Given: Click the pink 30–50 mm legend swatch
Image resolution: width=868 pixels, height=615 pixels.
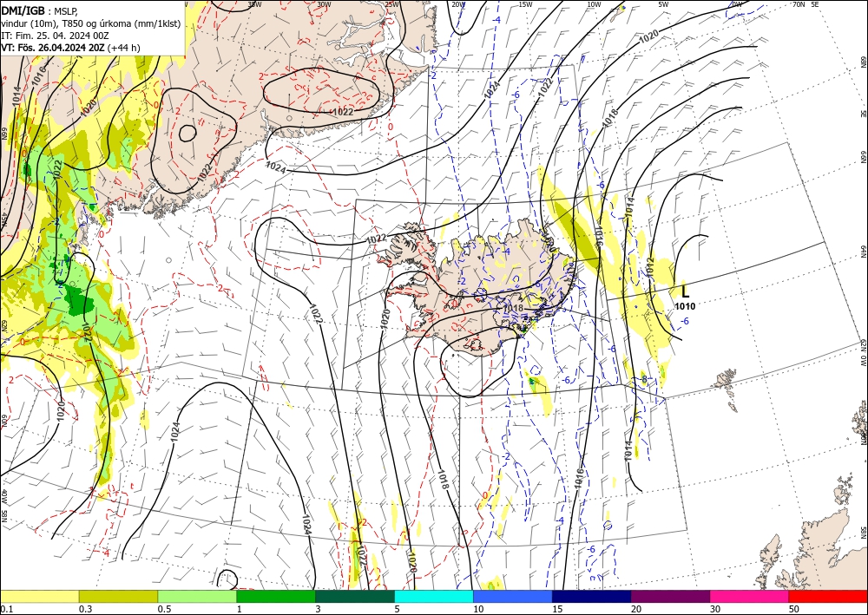Looking at the screenshot, I should click(750, 596).
